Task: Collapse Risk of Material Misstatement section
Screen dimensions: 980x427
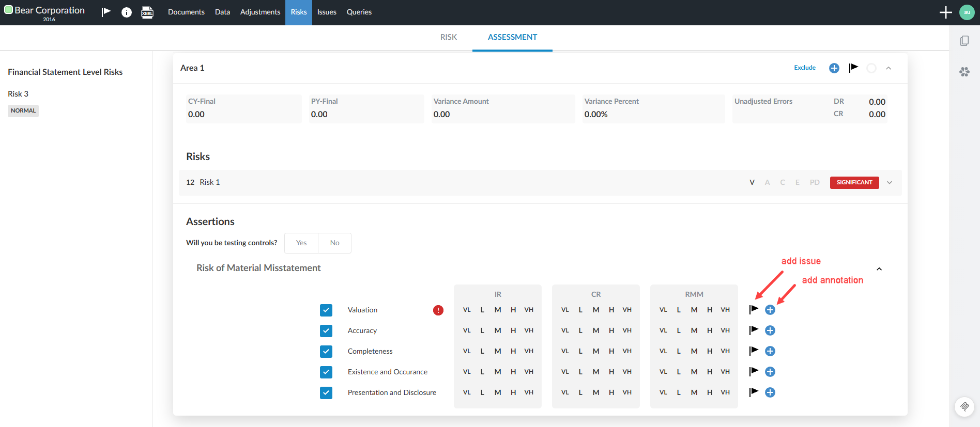Action: pyautogui.click(x=879, y=269)
